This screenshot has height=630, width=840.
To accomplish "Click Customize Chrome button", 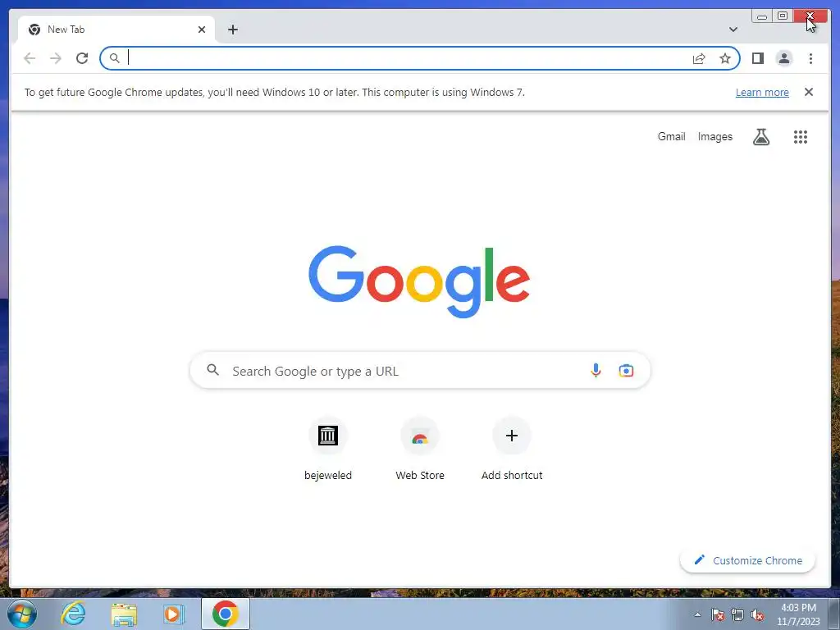I will [x=747, y=560].
